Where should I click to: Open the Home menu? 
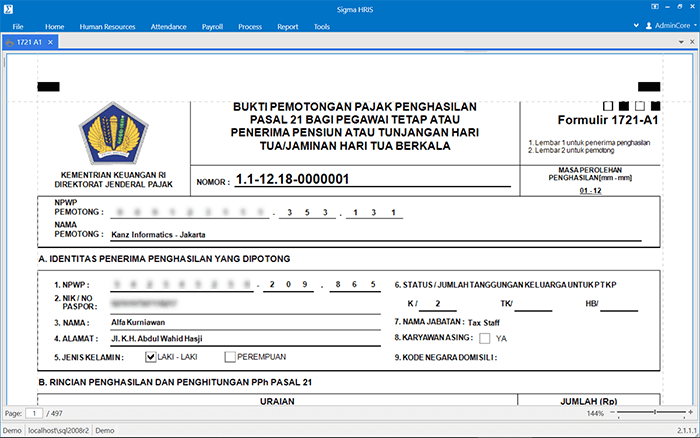(x=54, y=27)
